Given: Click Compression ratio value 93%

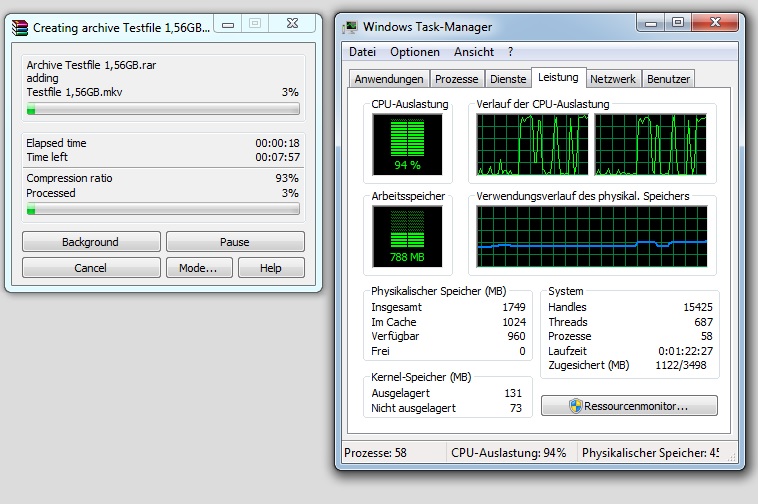Looking at the screenshot, I should point(287,178).
